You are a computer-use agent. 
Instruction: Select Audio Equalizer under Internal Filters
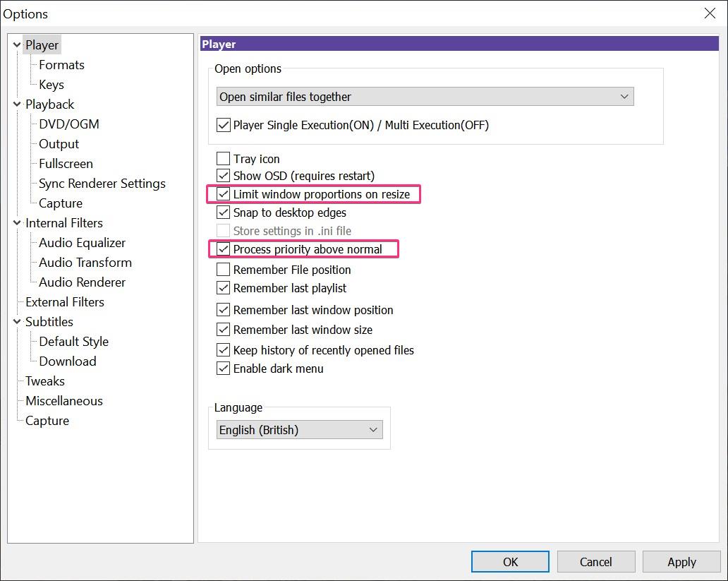click(83, 242)
